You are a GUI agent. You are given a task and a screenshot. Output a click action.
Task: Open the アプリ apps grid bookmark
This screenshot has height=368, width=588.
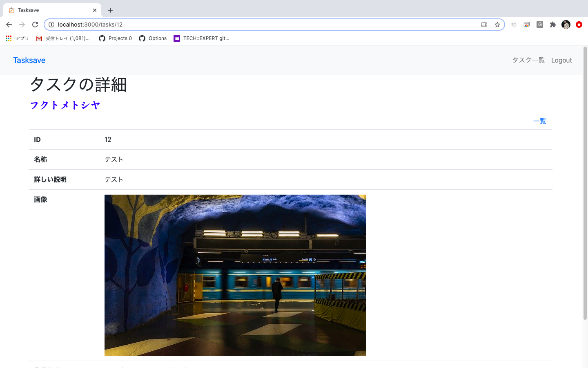click(x=18, y=38)
